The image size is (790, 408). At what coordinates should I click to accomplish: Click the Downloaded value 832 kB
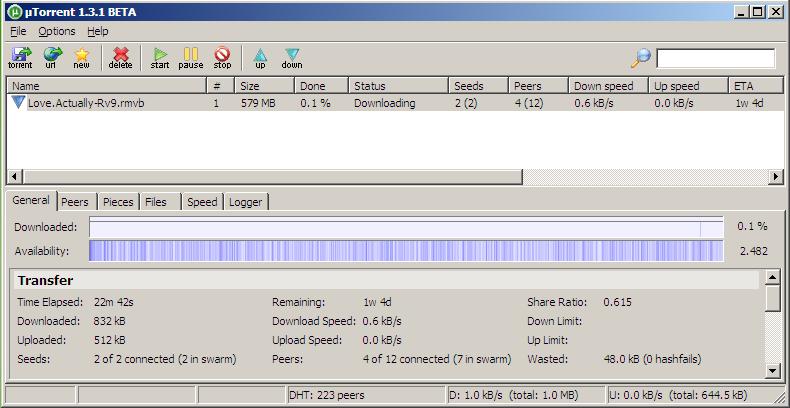point(109,321)
